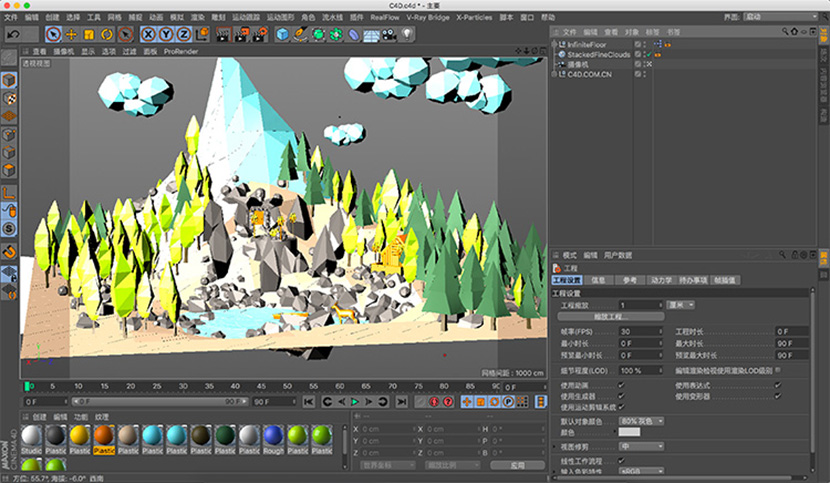Switch to the 动力学 tab

point(661,280)
